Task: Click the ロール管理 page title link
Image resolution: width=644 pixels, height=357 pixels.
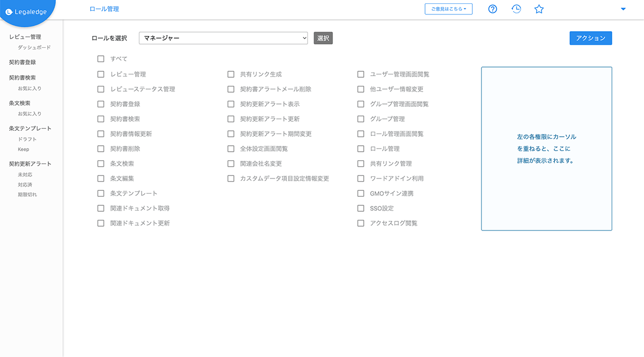Action: click(105, 9)
